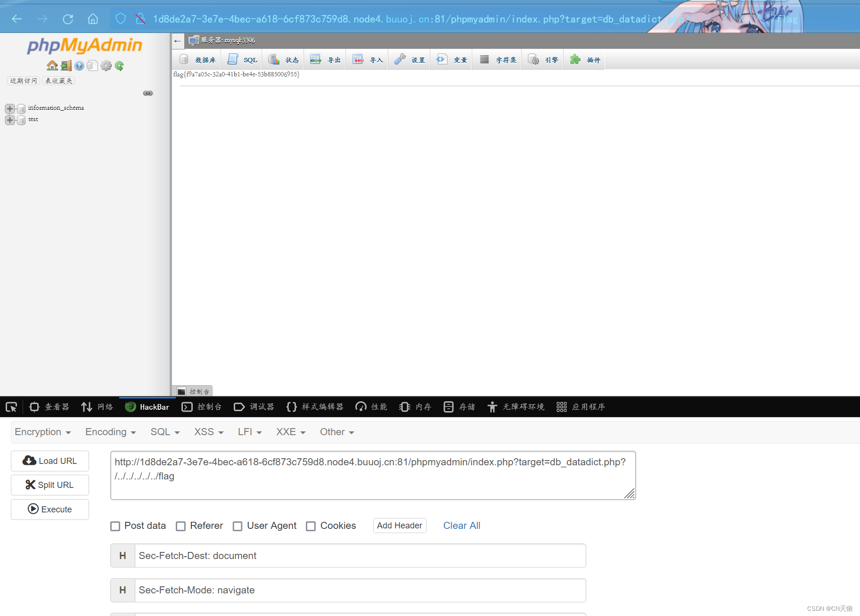Screen dimensions: 860x616
Task: Click the tracking protection shield icon
Action: click(x=121, y=19)
